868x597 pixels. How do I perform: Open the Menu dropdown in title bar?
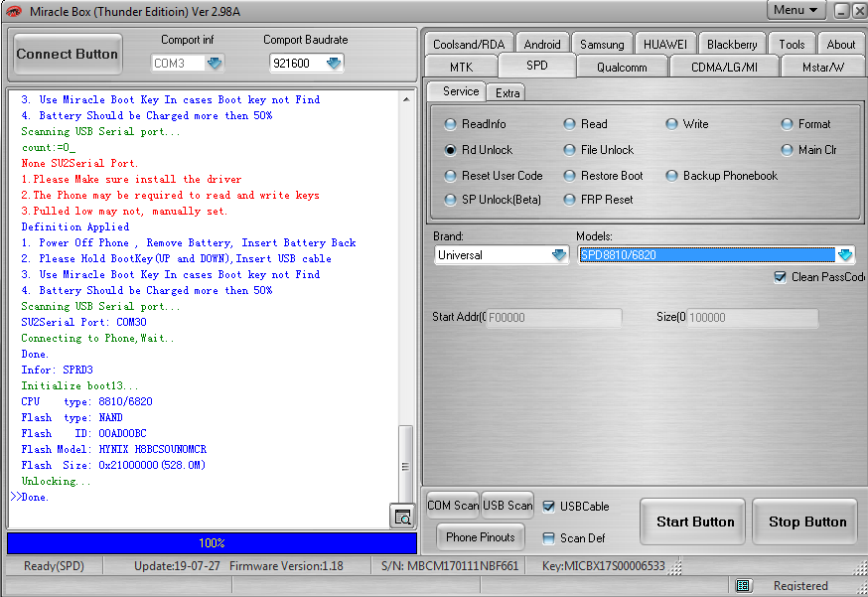pos(796,10)
